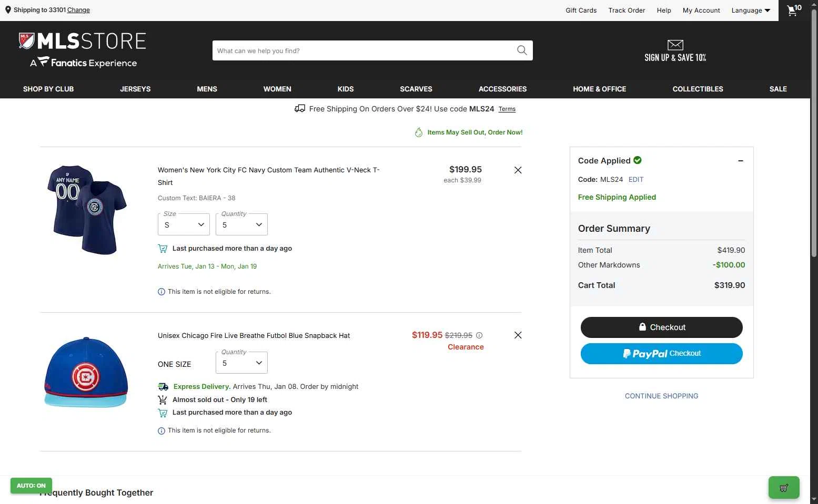Click the black Checkout button
Image resolution: width=818 pixels, height=504 pixels.
click(662, 327)
